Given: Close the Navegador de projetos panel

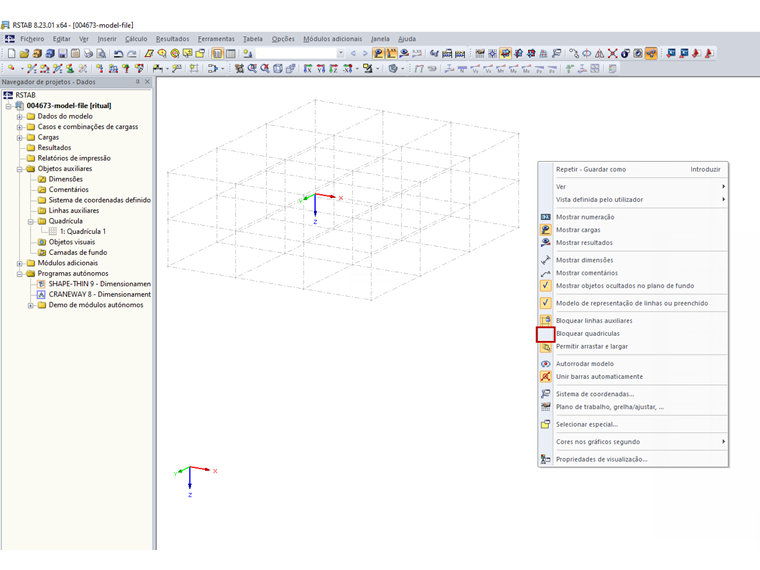Looking at the screenshot, I should tap(147, 82).
